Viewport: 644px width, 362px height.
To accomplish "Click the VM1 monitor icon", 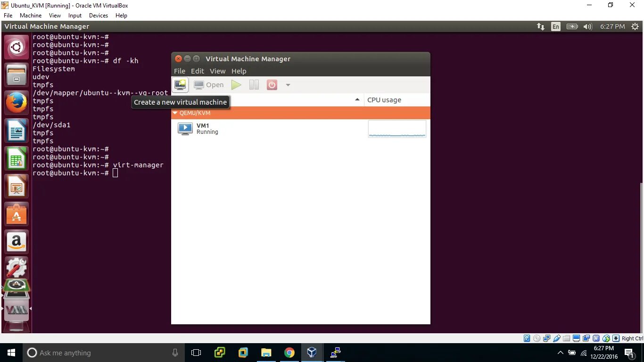I will [x=185, y=129].
